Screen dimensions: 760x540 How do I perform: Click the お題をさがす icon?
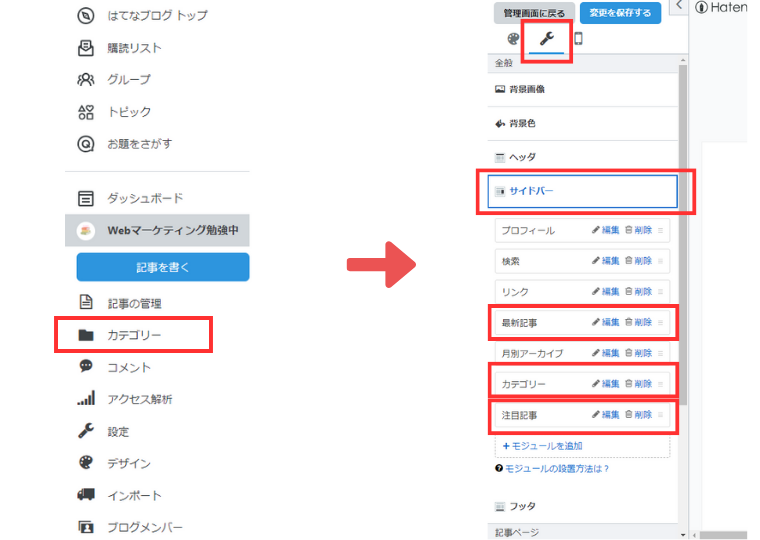point(86,144)
